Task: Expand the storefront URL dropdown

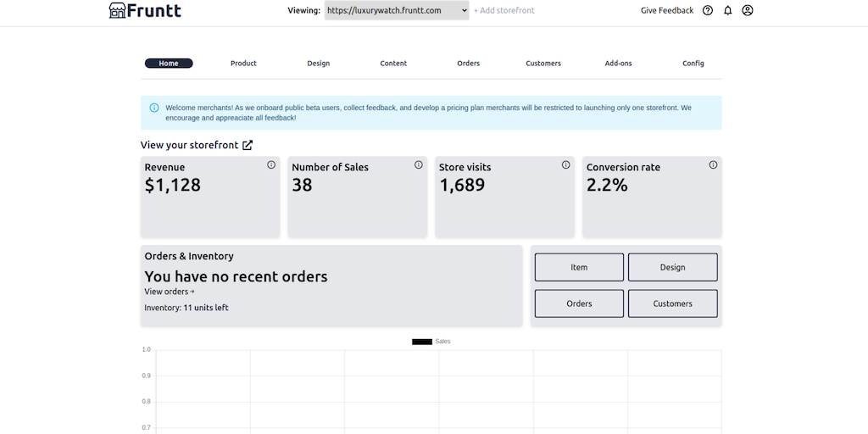Action: [x=397, y=11]
